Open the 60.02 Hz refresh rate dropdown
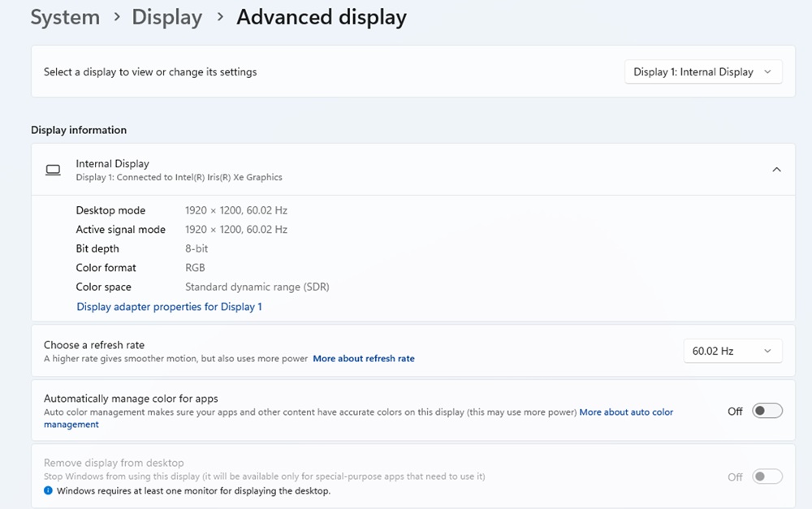The width and height of the screenshot is (812, 509). tap(732, 351)
